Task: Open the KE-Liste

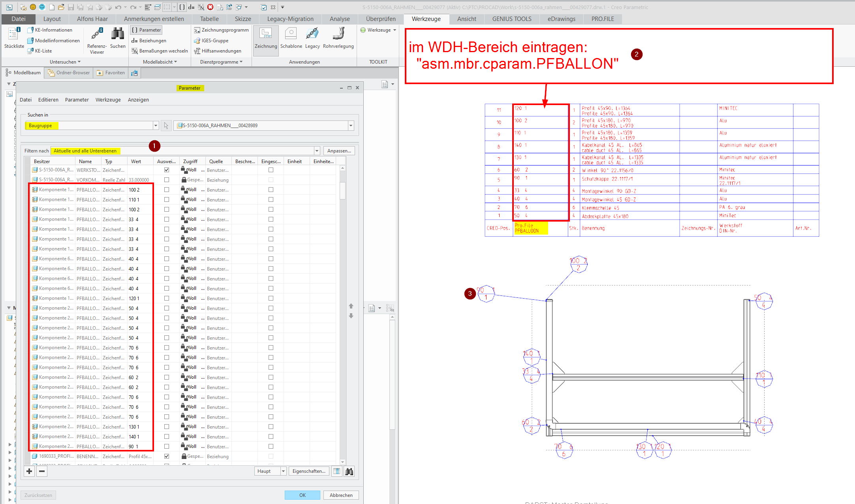Action: 39,51
